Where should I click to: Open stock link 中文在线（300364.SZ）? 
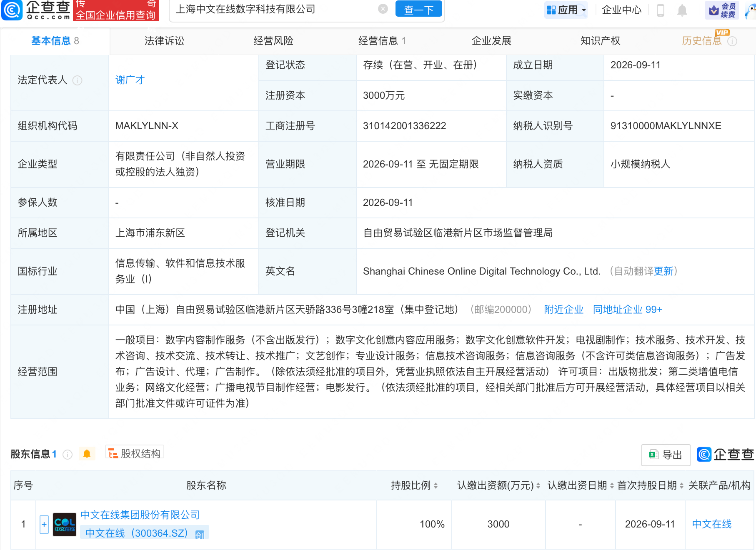(137, 533)
